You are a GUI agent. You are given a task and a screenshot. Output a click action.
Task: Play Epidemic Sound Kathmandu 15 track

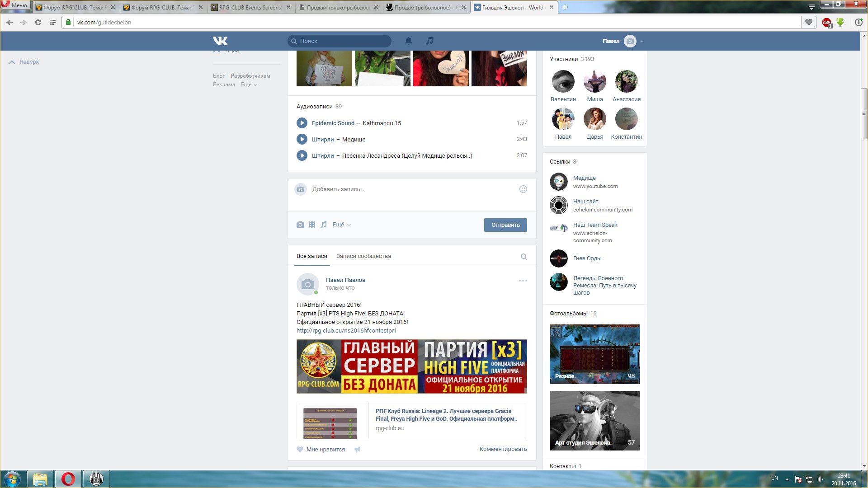click(x=302, y=123)
